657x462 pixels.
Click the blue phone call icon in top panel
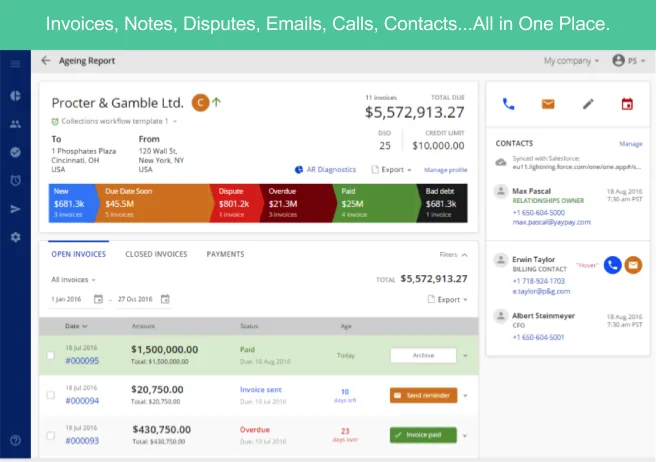tap(508, 104)
